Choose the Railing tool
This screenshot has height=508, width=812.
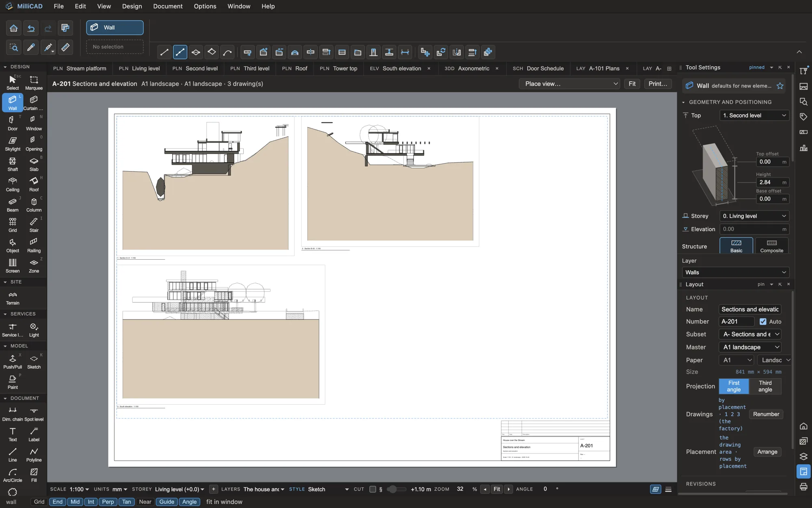coord(34,245)
